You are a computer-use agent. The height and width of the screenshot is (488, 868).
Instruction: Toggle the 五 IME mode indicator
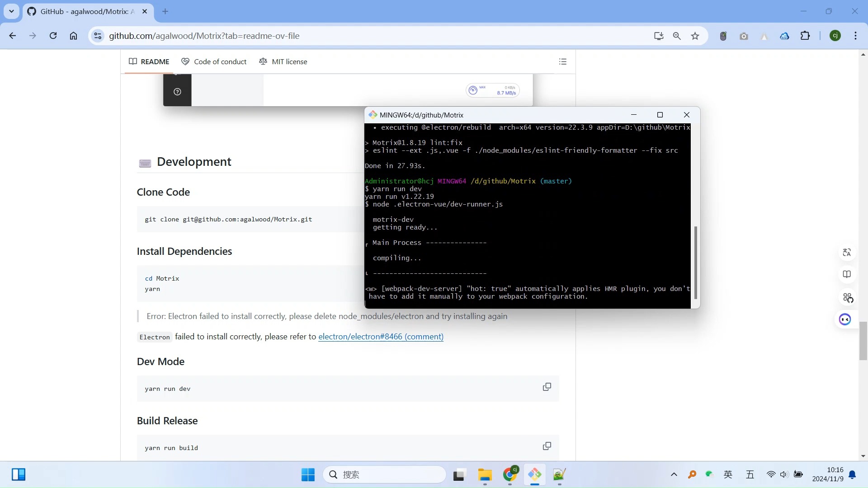750,474
